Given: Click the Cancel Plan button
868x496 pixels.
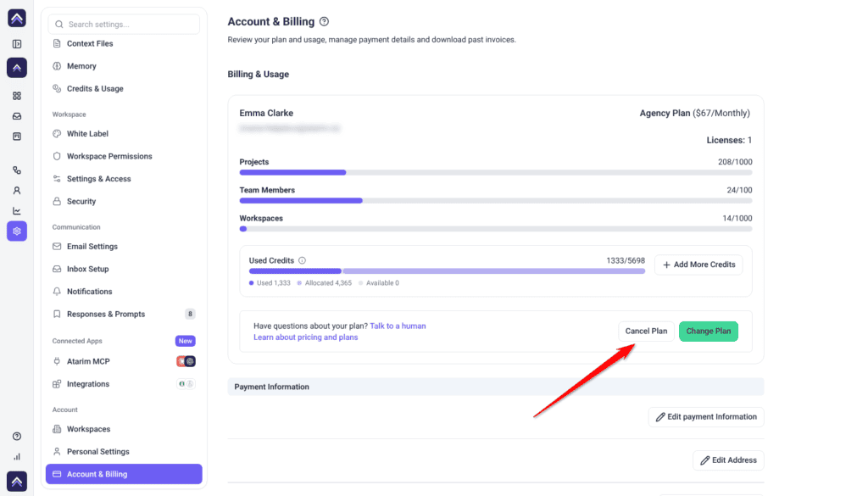Looking at the screenshot, I should (646, 331).
